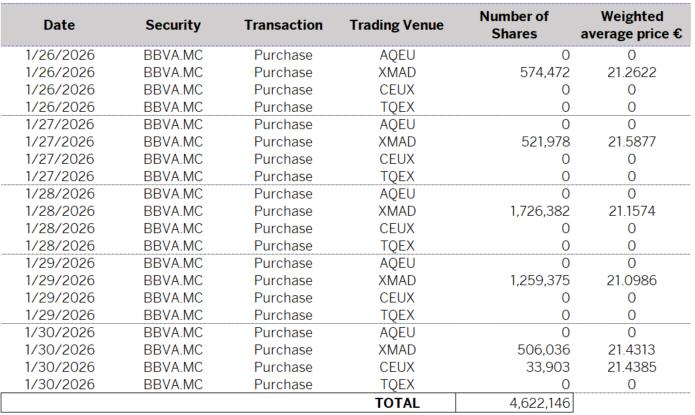Click the Weighted average price header
The width and height of the screenshot is (695, 415).
[x=631, y=25]
